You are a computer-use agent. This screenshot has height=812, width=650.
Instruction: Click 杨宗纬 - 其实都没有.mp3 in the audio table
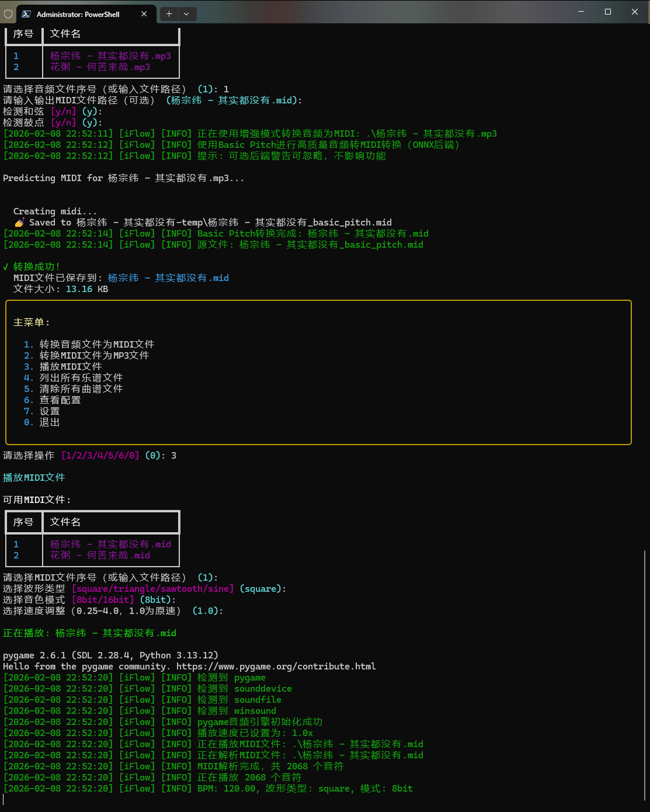[110, 56]
